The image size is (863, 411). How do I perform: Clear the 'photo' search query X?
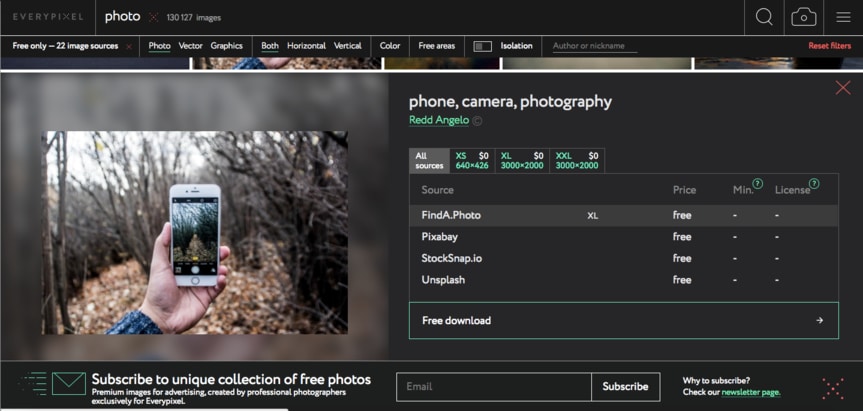[153, 17]
